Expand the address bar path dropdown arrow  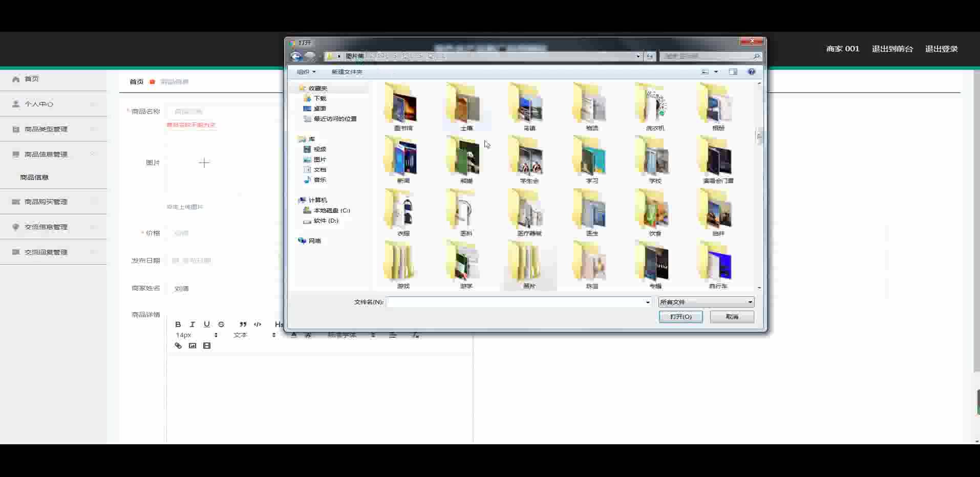point(638,56)
